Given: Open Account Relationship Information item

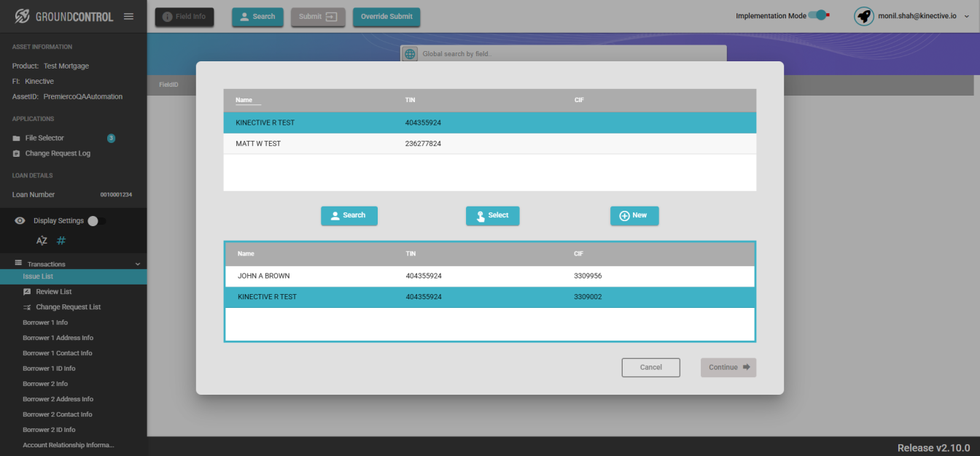Looking at the screenshot, I should 69,445.
